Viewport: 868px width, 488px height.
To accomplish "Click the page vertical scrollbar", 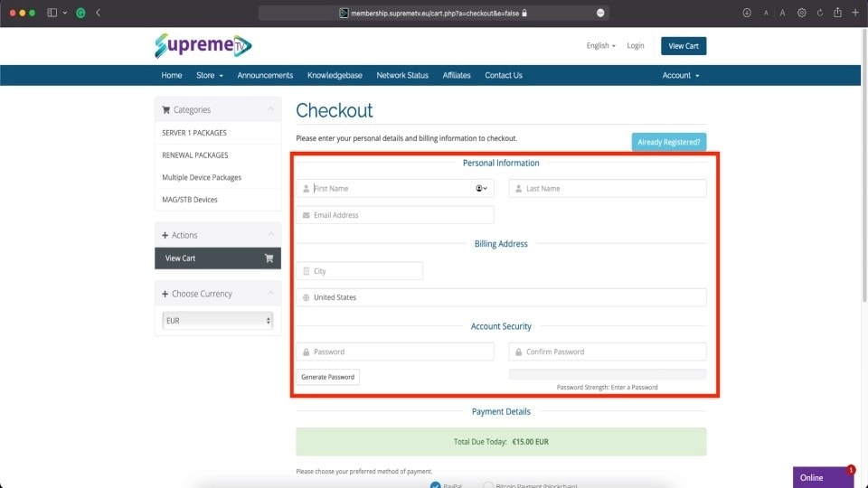I will (864, 164).
